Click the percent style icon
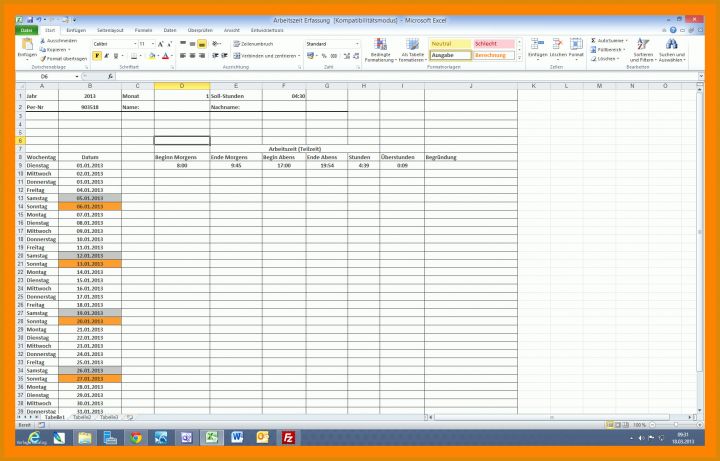 324,56
